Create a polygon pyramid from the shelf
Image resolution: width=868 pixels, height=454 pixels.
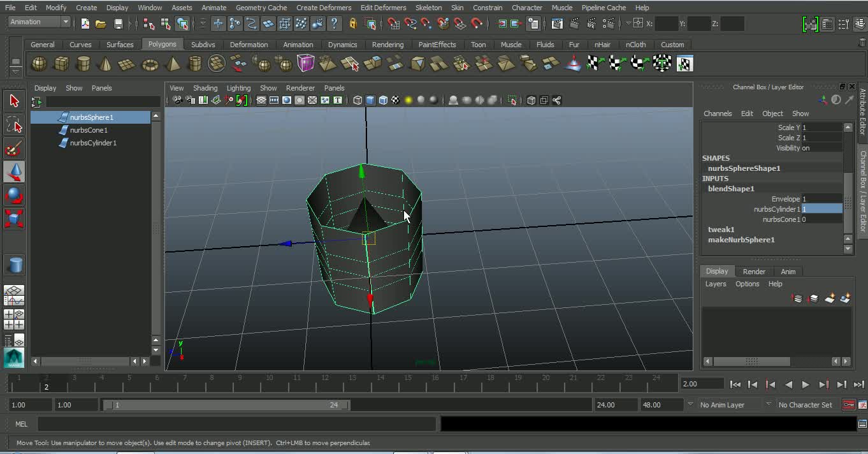click(172, 64)
